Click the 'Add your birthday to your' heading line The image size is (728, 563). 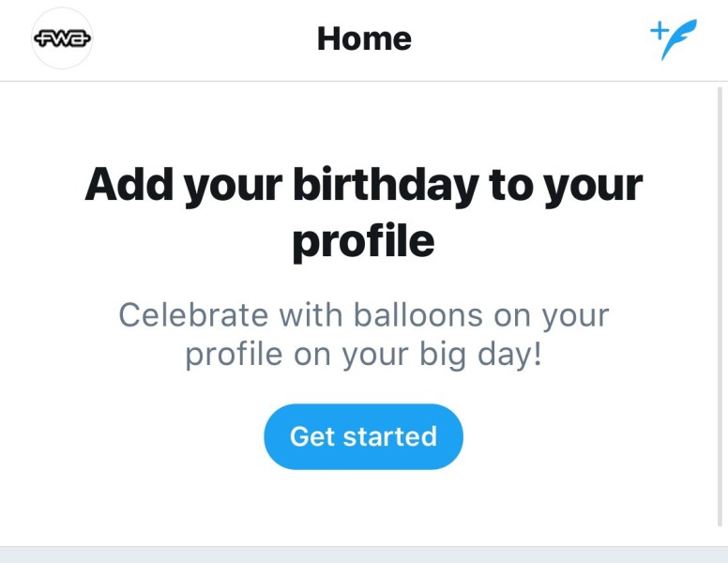coord(364,186)
